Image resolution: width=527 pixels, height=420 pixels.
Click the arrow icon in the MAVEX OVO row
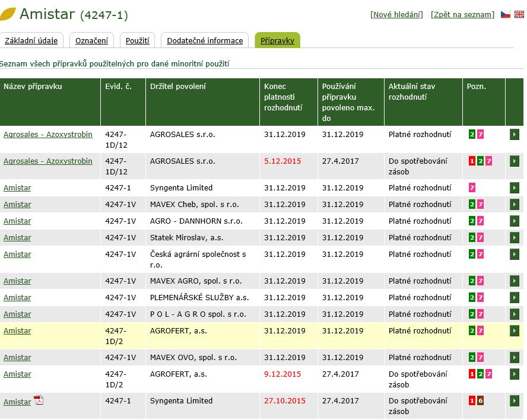[x=514, y=358]
